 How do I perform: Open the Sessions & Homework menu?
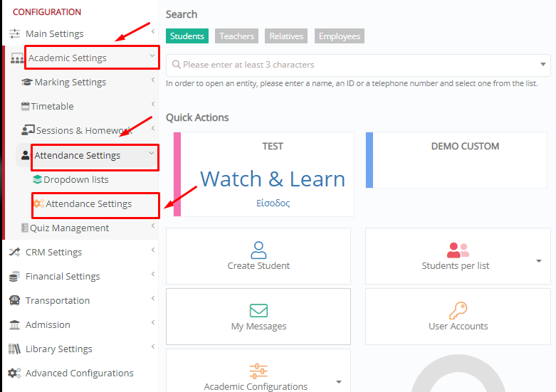[x=84, y=130]
